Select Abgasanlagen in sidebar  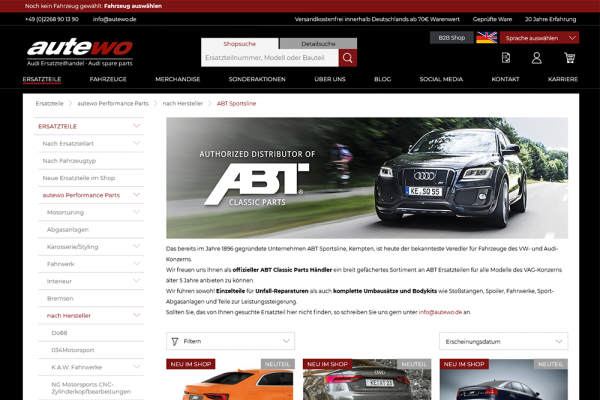click(x=68, y=230)
